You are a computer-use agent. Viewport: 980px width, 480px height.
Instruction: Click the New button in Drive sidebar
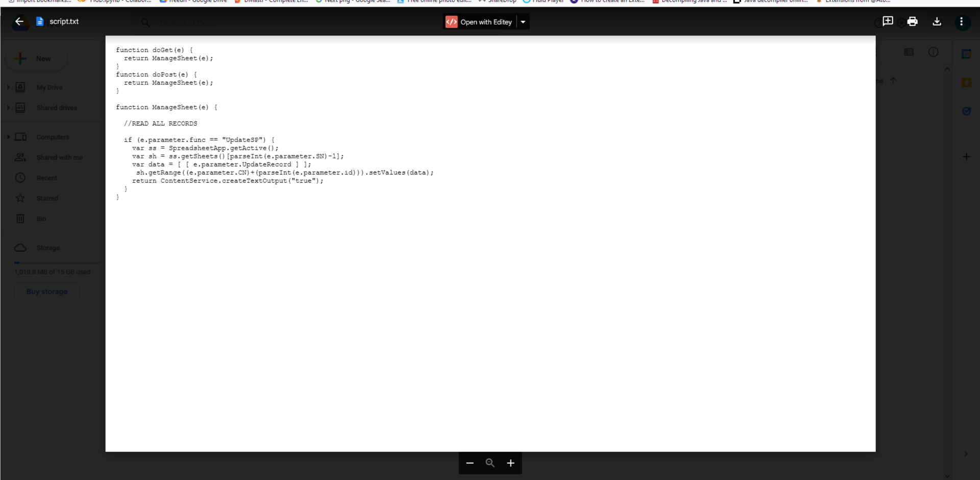37,59
